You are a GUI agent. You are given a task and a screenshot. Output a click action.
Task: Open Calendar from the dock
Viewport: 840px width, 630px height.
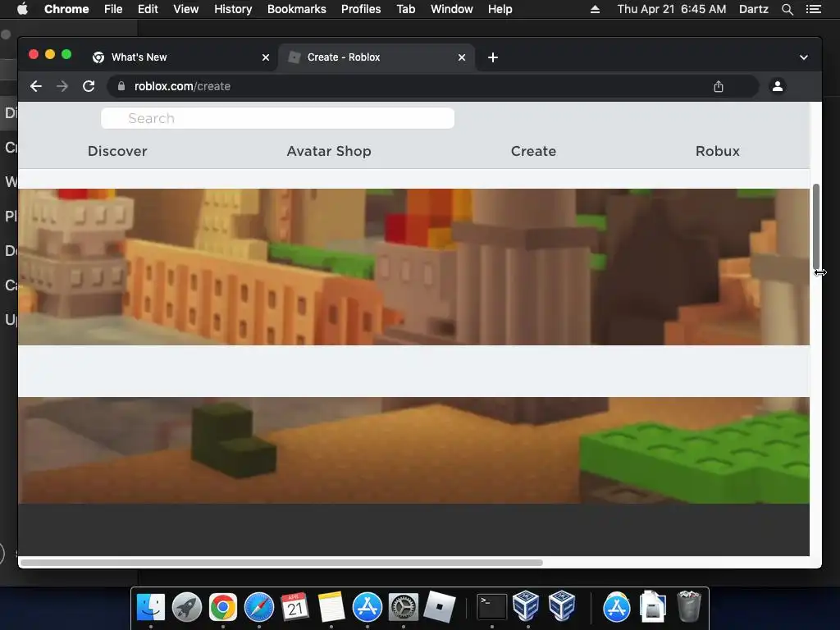click(x=295, y=607)
